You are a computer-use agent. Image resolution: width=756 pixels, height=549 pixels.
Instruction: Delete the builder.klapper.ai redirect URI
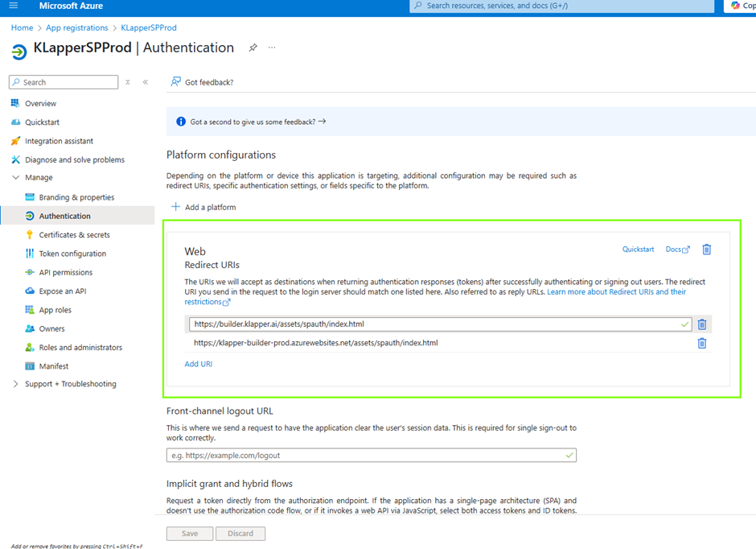702,324
